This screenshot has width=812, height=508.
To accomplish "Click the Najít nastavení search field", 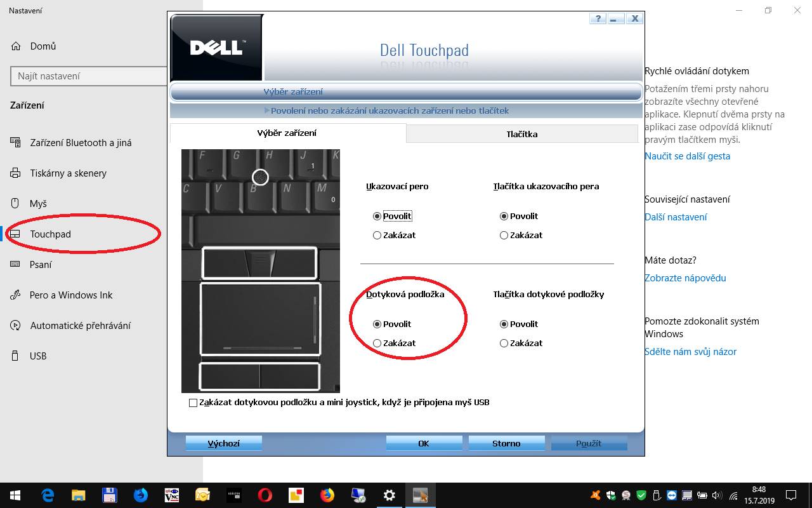I will click(x=89, y=76).
